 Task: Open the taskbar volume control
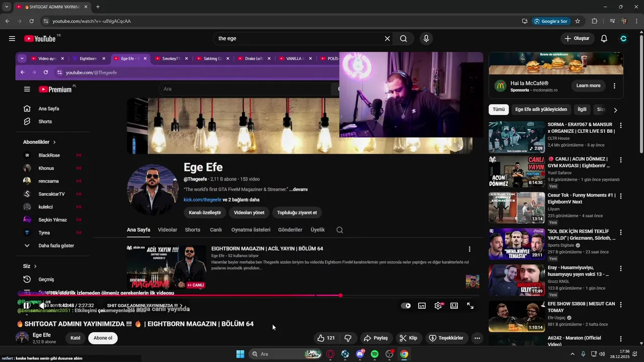tap(602, 354)
